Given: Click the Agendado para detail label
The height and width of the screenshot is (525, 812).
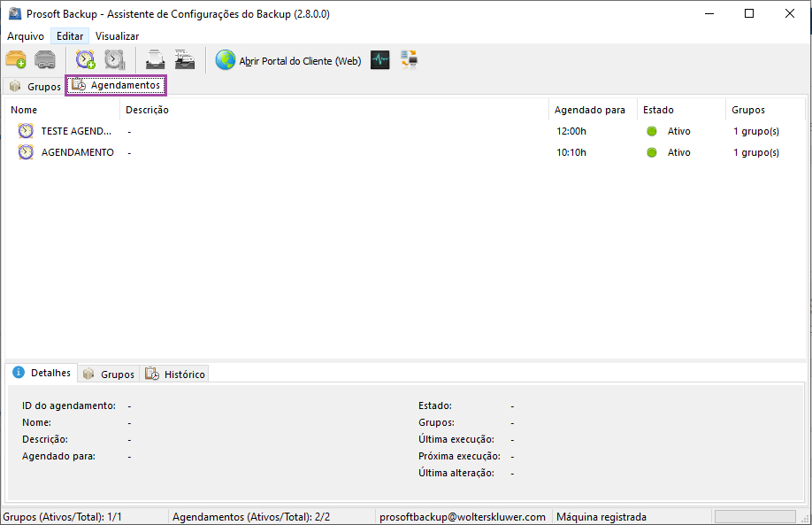Looking at the screenshot, I should pyautogui.click(x=58, y=456).
